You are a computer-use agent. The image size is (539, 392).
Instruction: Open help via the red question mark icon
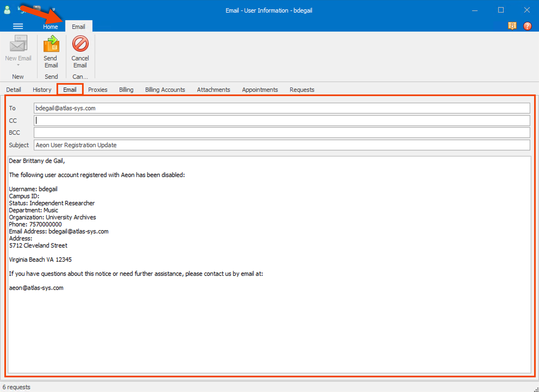pos(527,26)
